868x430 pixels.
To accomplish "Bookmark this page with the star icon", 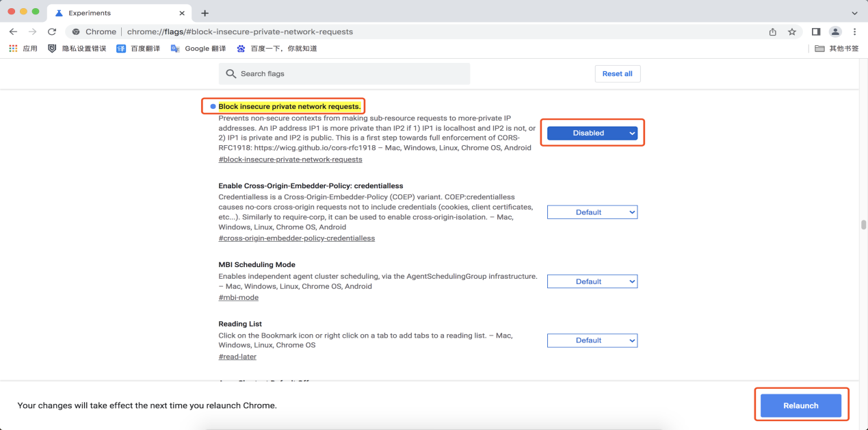I will pyautogui.click(x=792, y=31).
